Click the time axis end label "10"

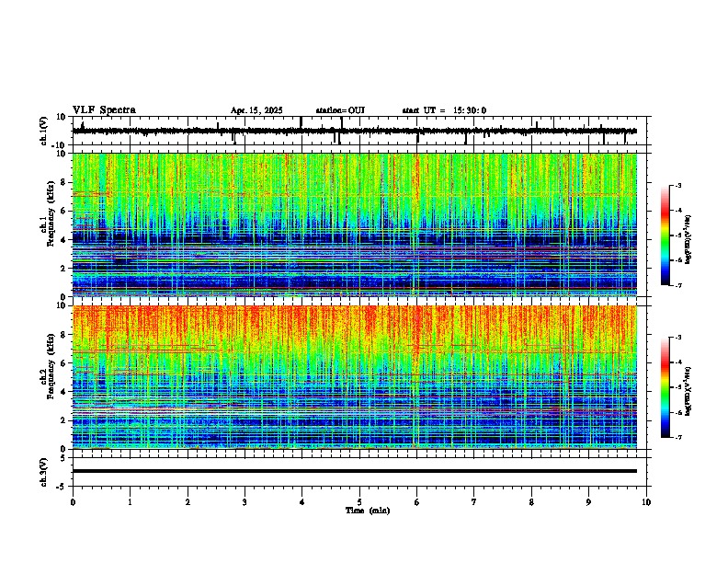(x=646, y=502)
